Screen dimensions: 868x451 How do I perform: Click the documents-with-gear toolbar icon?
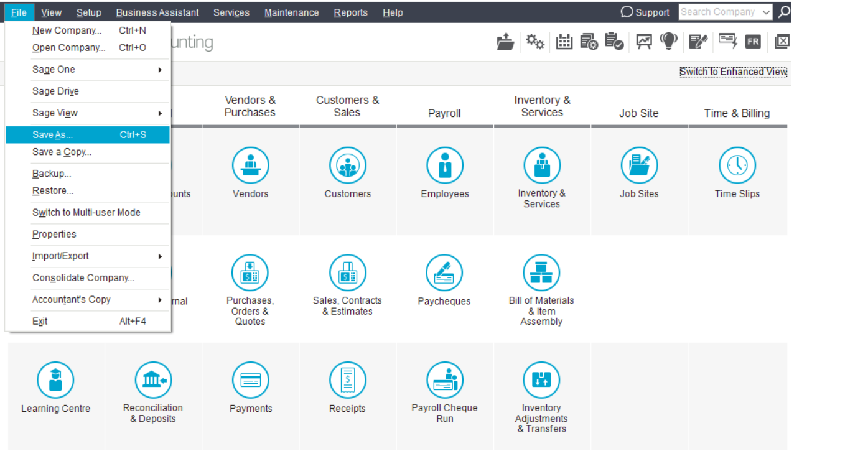(x=589, y=42)
